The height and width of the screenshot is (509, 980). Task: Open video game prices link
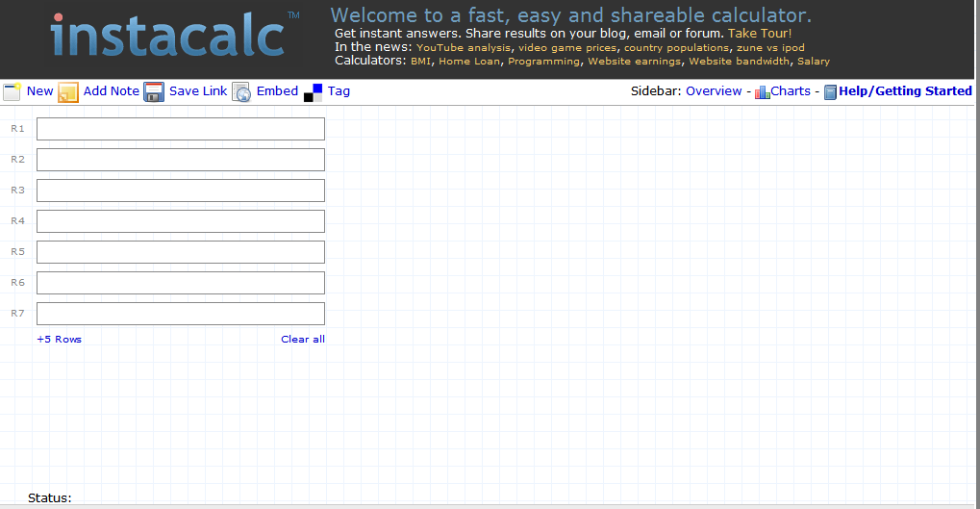[x=566, y=47]
